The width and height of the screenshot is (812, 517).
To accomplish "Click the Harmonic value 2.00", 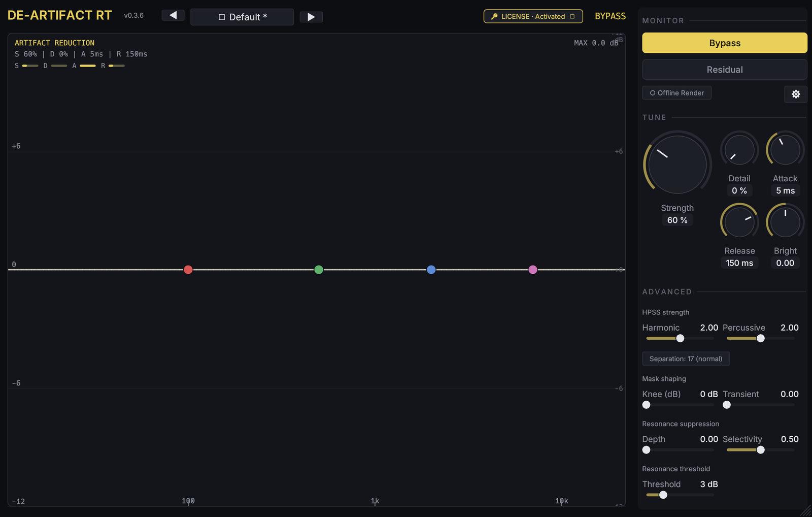I will (709, 328).
